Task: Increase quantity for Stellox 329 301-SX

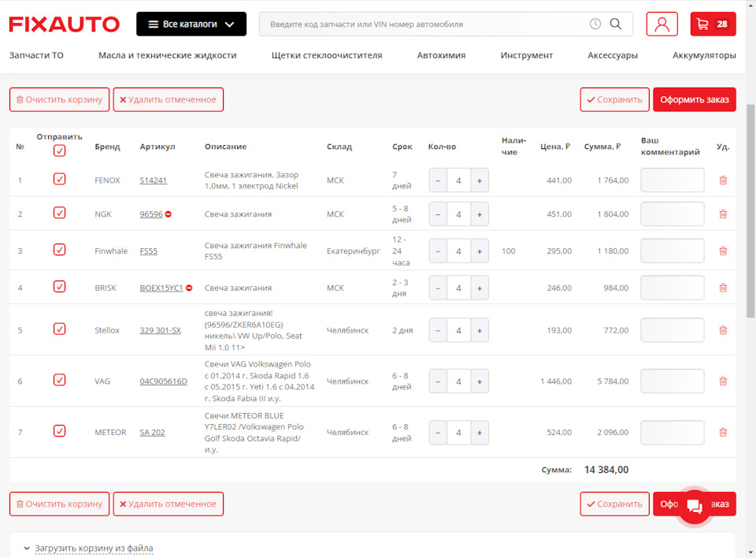Action: click(480, 330)
